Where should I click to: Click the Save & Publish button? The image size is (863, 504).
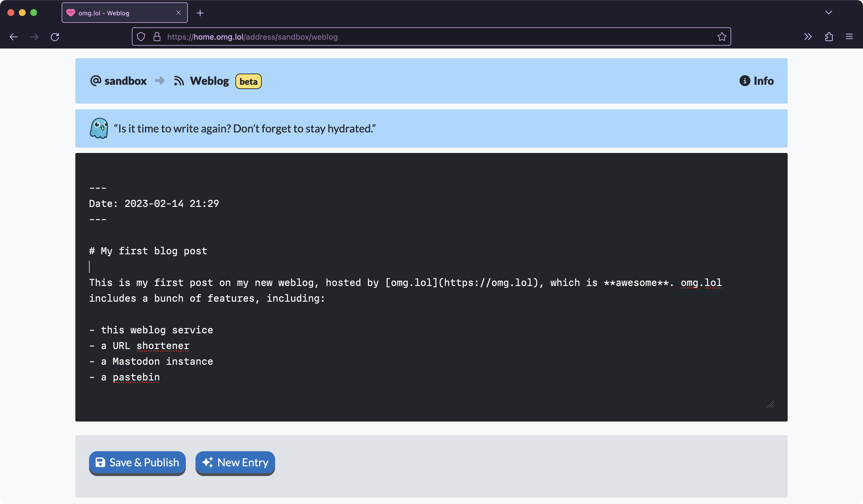tap(137, 462)
